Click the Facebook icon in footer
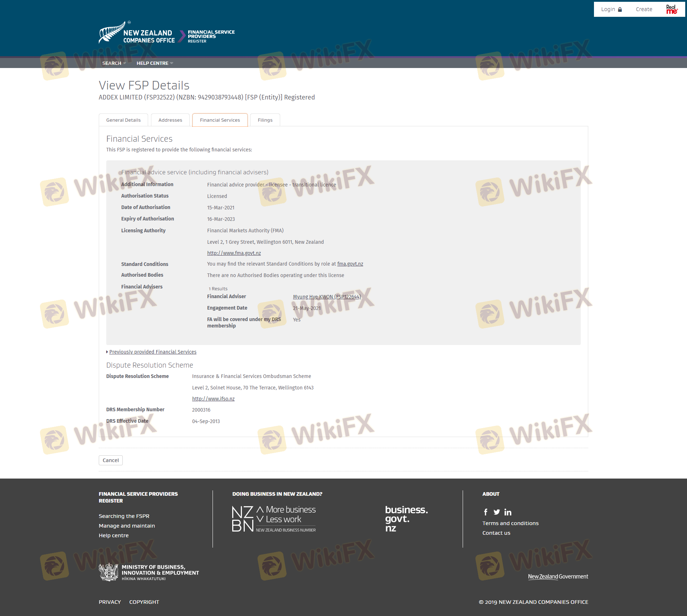This screenshot has height=616, width=687. [x=486, y=512]
